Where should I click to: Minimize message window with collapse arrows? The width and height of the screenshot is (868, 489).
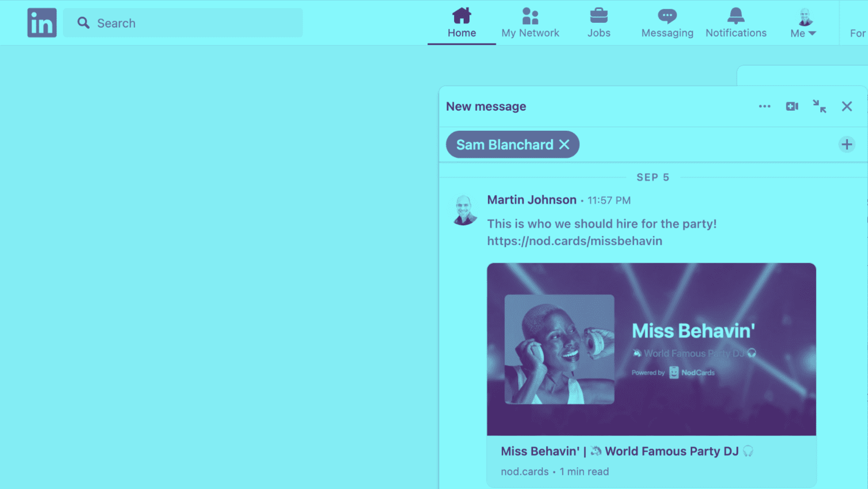[x=819, y=106]
